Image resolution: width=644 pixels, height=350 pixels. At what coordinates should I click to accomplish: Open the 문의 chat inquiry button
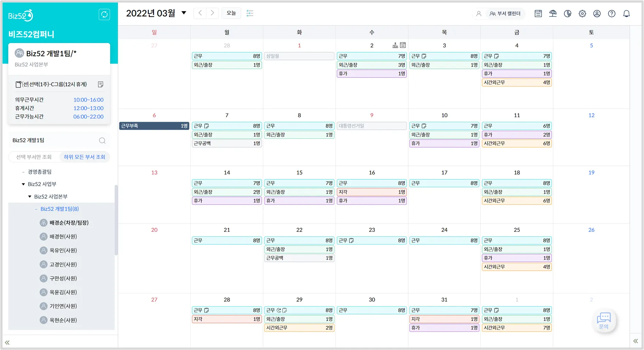(604, 321)
